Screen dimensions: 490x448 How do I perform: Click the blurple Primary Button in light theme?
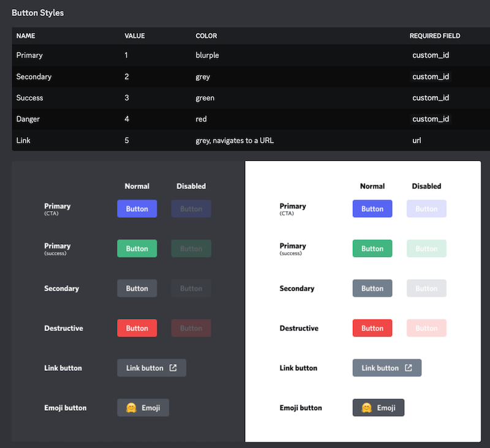coord(372,209)
